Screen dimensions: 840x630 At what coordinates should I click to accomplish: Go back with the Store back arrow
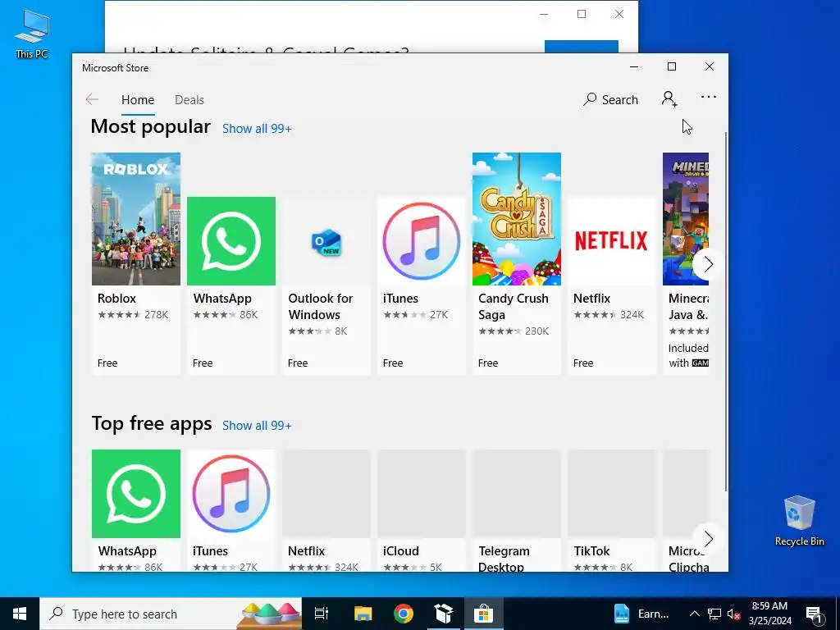point(92,99)
